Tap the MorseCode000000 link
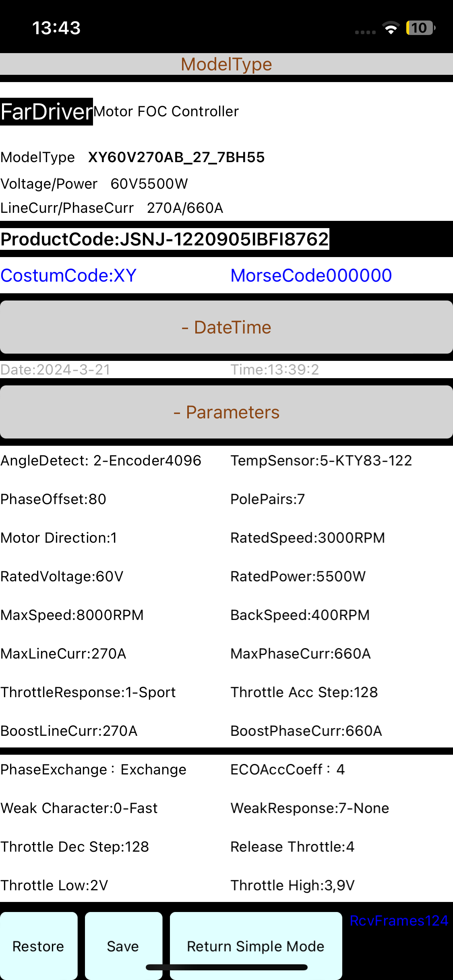 coord(311,276)
